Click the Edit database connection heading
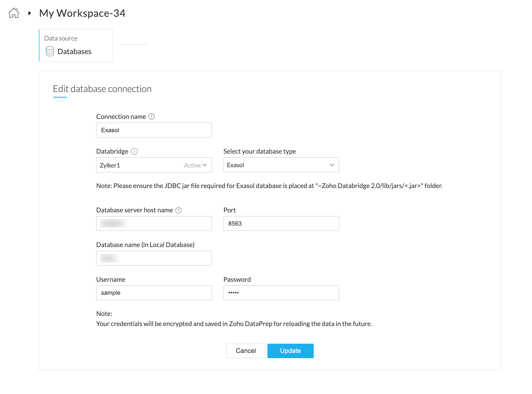 coord(102,89)
